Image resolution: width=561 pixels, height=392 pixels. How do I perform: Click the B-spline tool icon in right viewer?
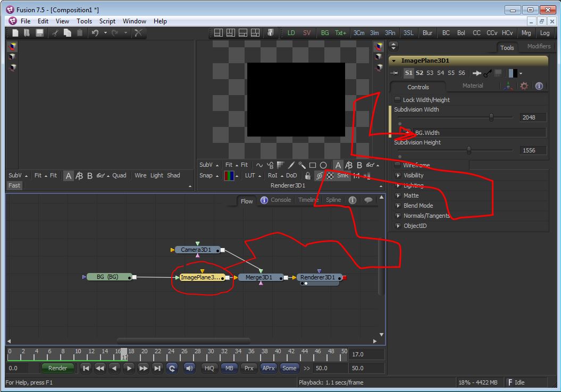tap(270, 165)
